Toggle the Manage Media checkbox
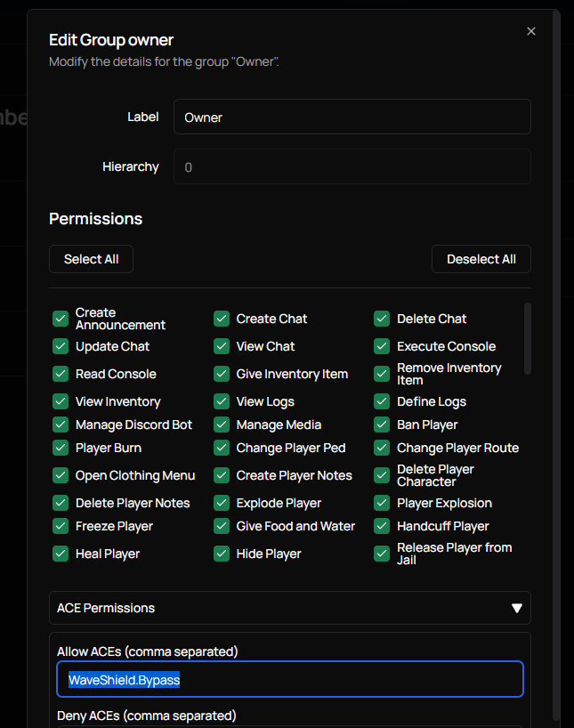This screenshot has height=728, width=574. (222, 425)
